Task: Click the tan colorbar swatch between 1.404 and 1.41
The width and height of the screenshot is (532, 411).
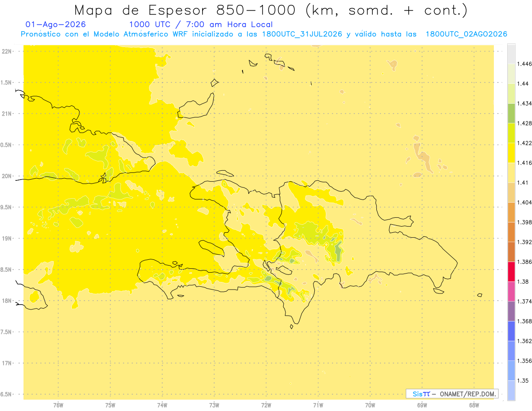Action: click(x=511, y=192)
